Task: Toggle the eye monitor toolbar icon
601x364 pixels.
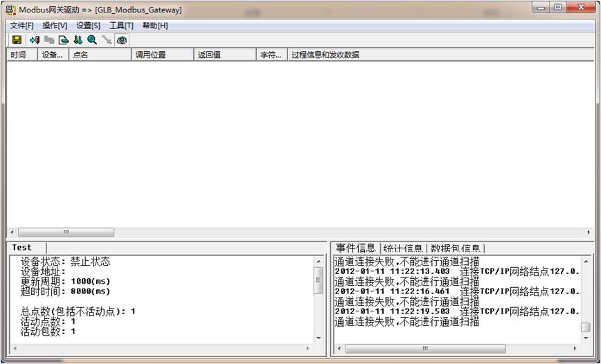Action: [122, 40]
